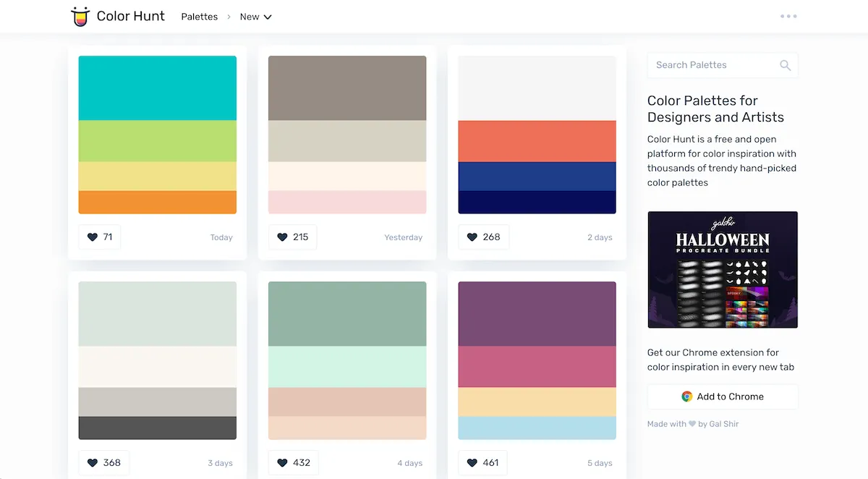
Task: Click the Color Hunt title text
Action: [131, 17]
